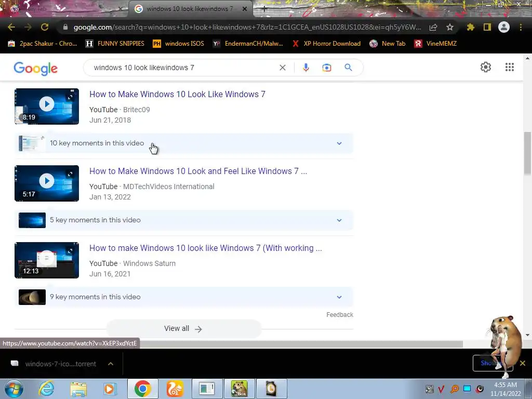Open Google quick settings gear
Screen dimensions: 532x399
coord(486,67)
